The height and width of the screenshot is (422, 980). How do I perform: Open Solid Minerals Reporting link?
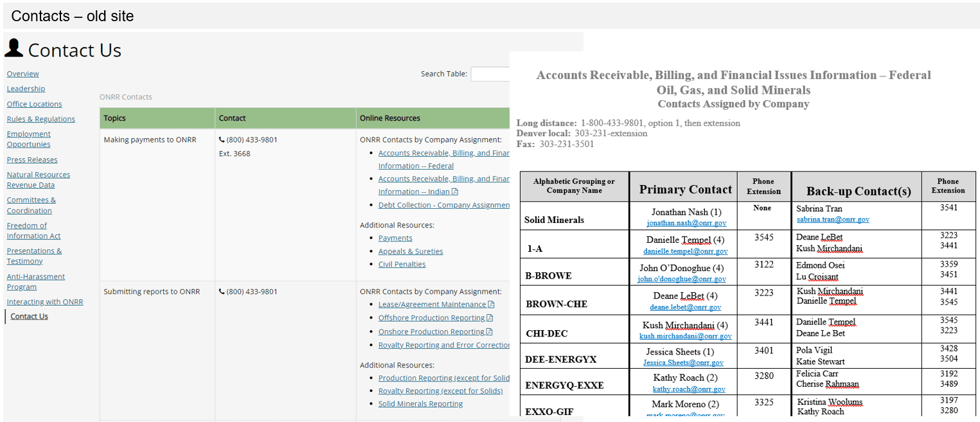click(420, 404)
